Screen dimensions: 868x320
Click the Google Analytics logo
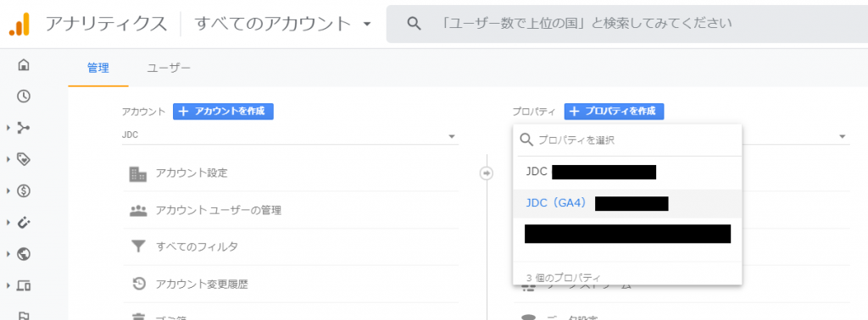[19, 24]
